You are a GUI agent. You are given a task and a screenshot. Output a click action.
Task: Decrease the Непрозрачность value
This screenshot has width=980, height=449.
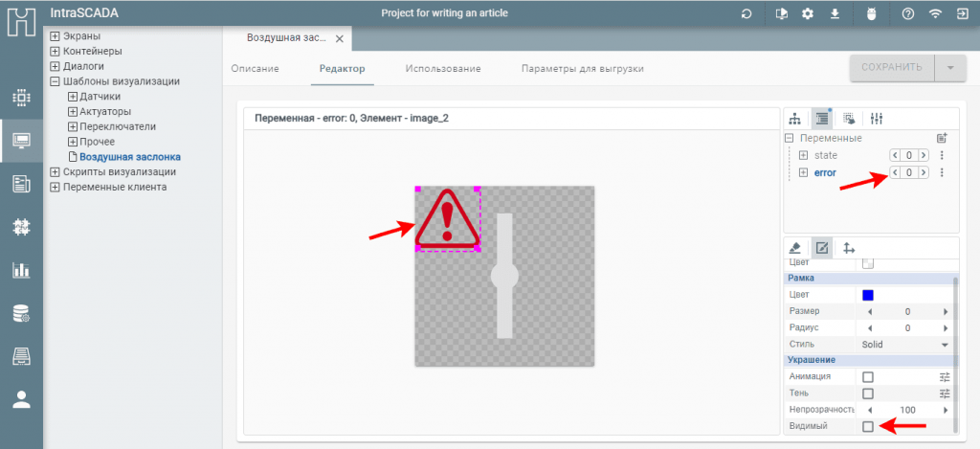(869, 411)
